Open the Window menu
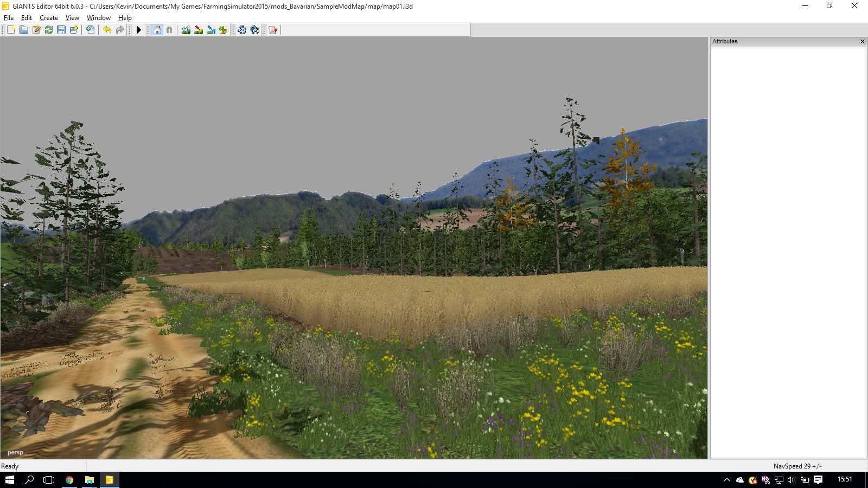868x488 pixels. click(99, 18)
